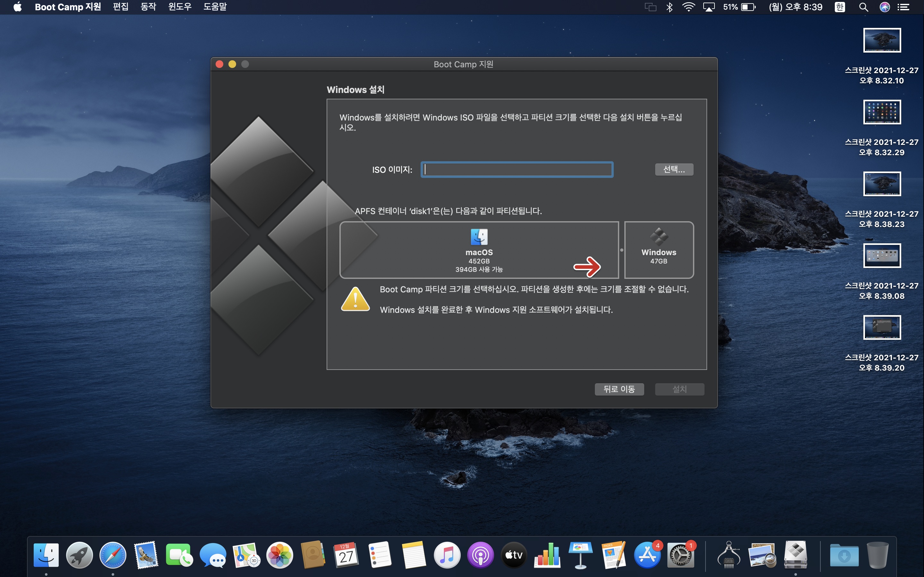924x577 pixels.
Task: Open the Notification Center list icon
Action: [x=903, y=7]
